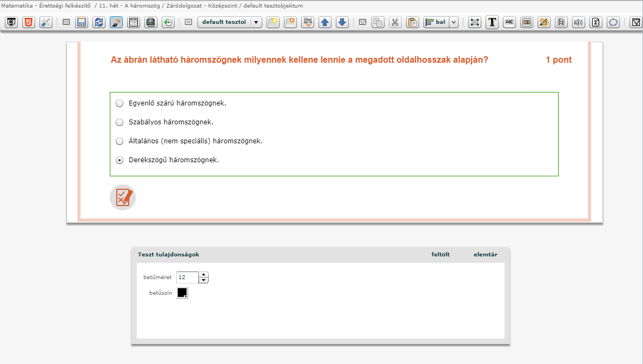643x364 pixels.
Task: Select the bold T text tool
Action: point(492,22)
